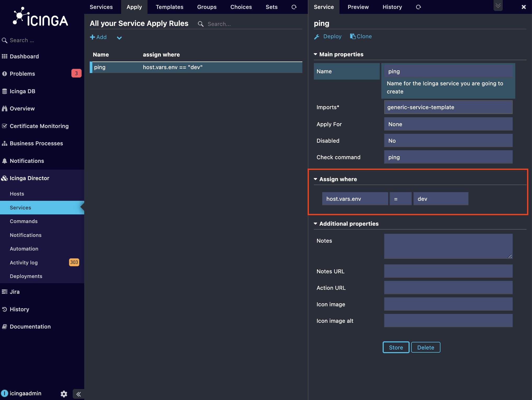Screen dimensions: 532x400
Task: Open Icinga DB section
Action: click(x=22, y=91)
